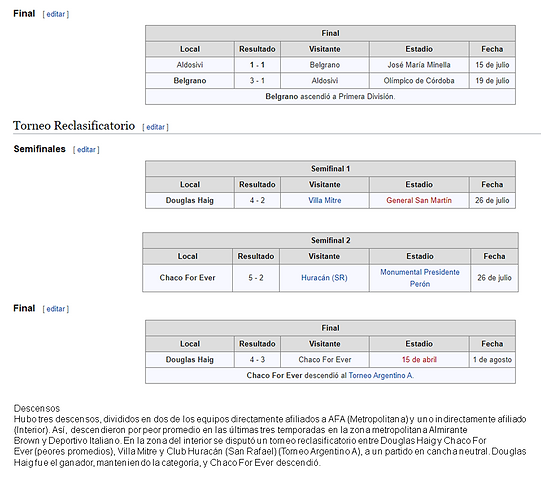Screen dimensions: 541x482
Task: Select the Olímpico de Córdoba cell
Action: coord(419,81)
